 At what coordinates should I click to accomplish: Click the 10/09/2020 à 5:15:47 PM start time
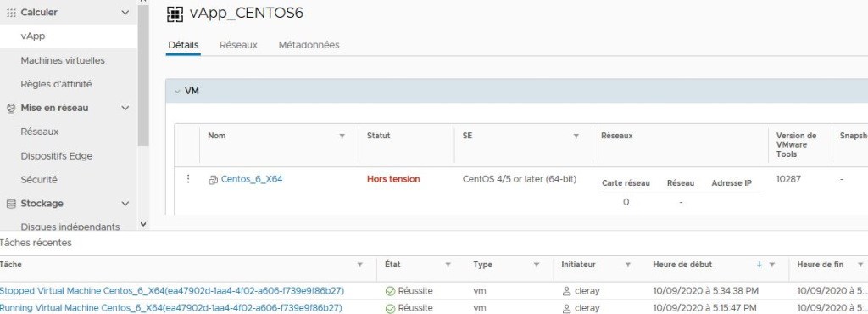coord(705,308)
